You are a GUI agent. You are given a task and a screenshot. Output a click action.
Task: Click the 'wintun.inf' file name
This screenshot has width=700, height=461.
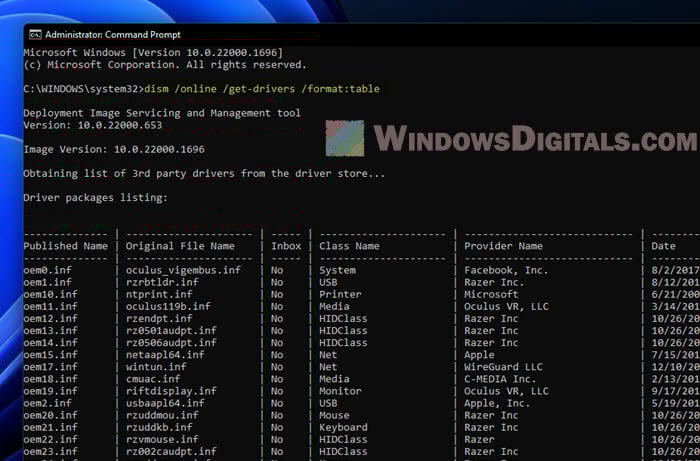156,366
